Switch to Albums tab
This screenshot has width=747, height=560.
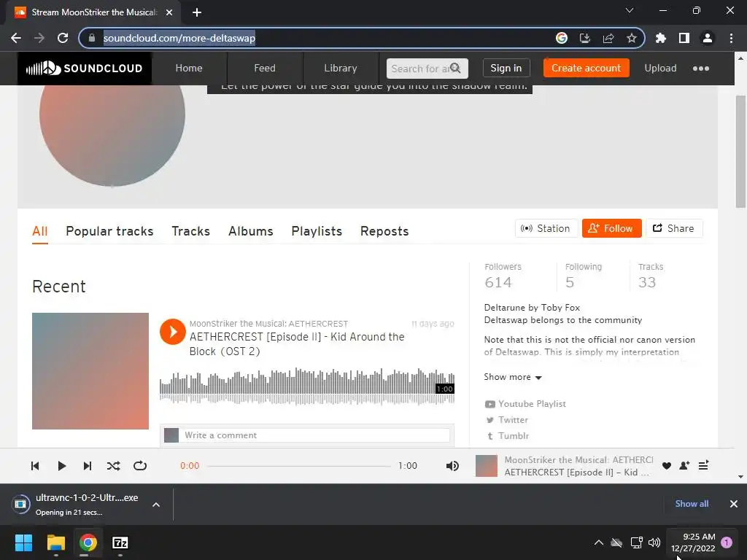click(x=251, y=231)
